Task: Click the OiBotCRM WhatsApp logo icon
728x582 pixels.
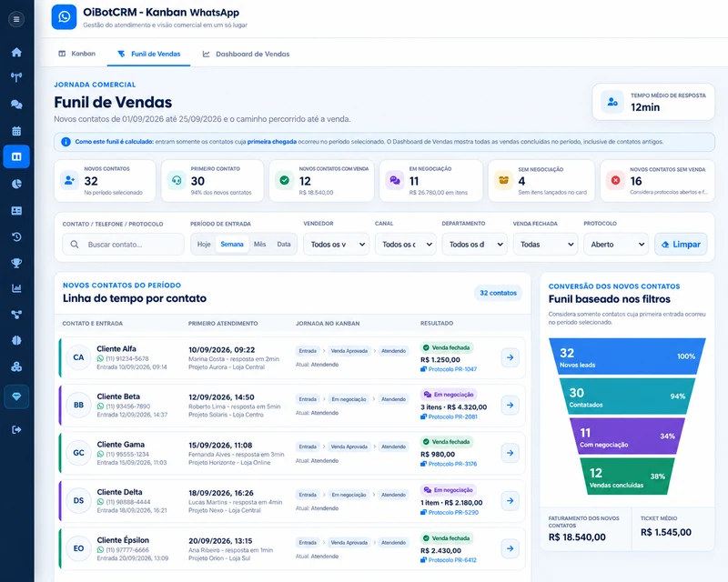Action: point(64,17)
